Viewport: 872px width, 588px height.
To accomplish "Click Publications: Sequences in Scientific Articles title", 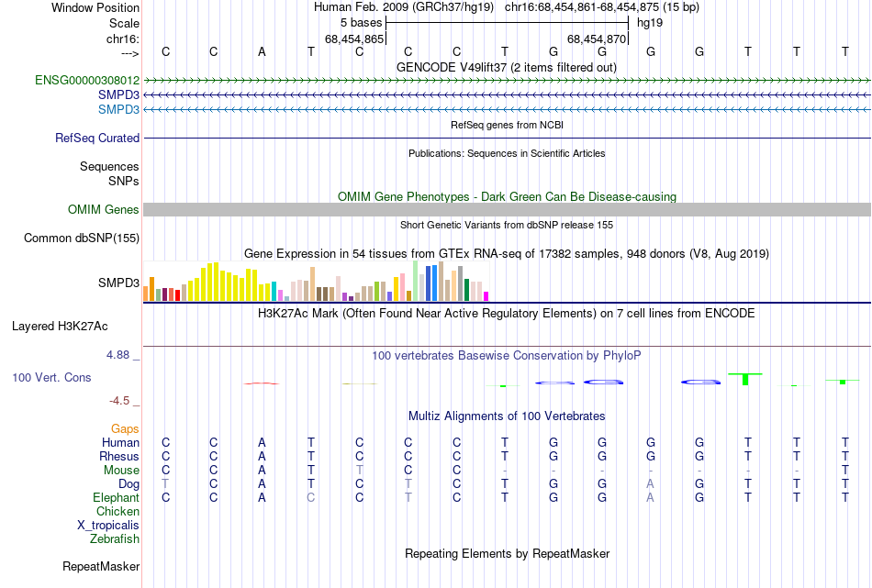I will pos(507,153).
